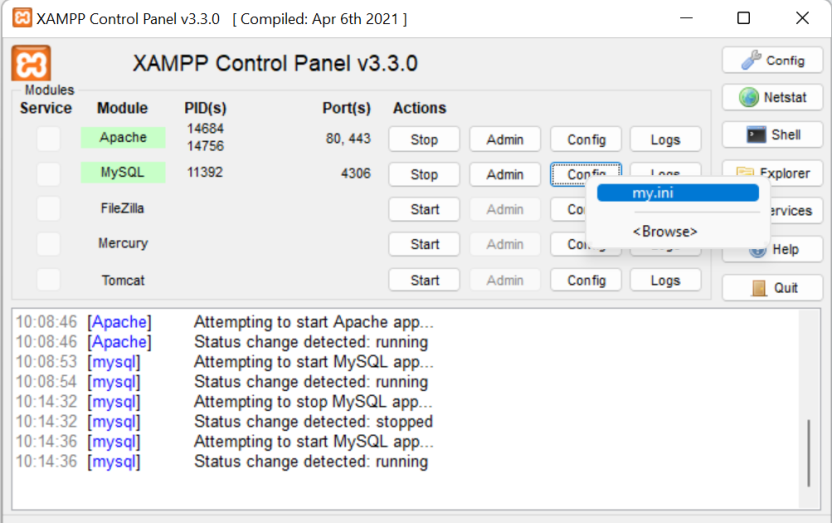The width and height of the screenshot is (832, 523).
Task: View Tomcat Logs
Action: click(x=665, y=280)
